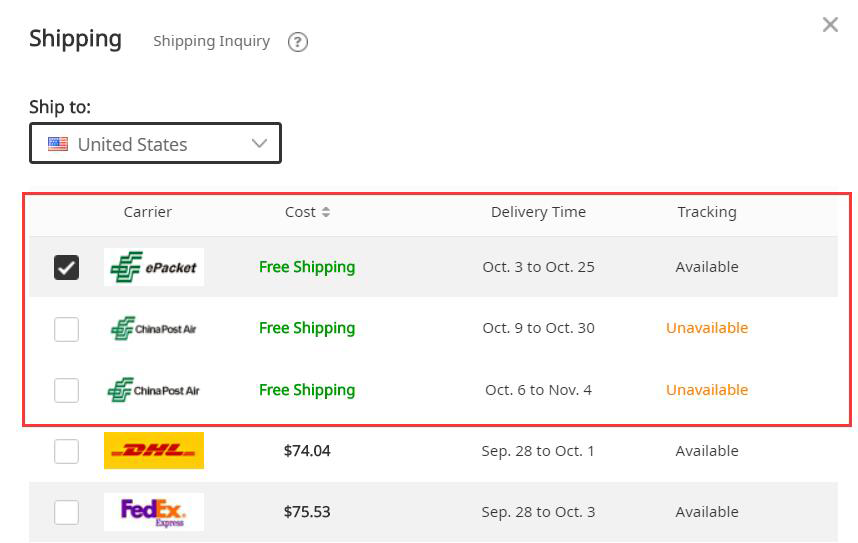This screenshot has width=858, height=543.
Task: Check China Post Air Oct. 6 to Nov. 4
Action: click(x=66, y=390)
